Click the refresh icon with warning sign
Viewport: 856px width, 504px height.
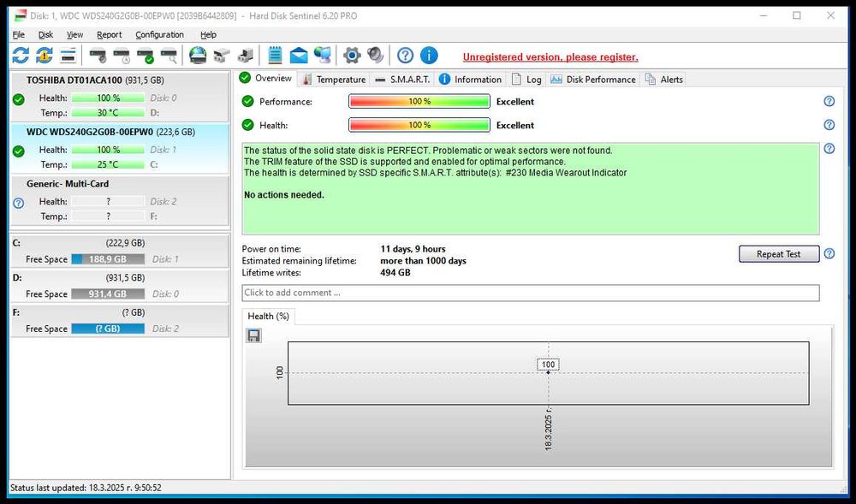45,55
